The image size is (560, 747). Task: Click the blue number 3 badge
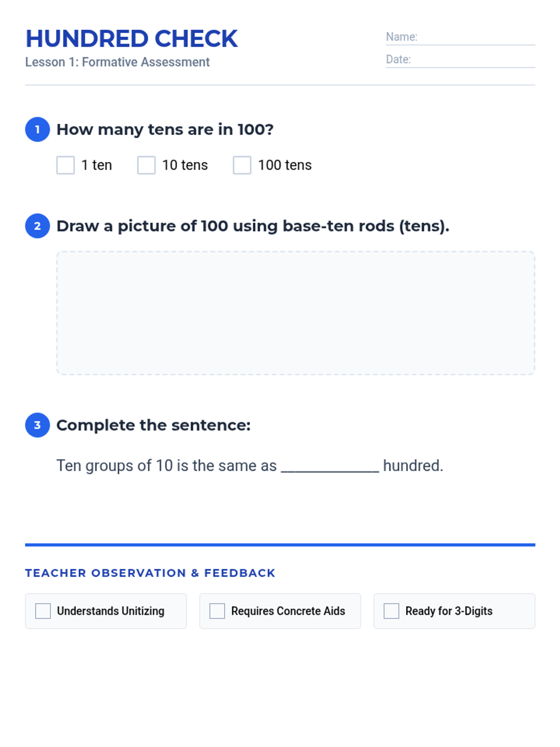[x=37, y=425]
